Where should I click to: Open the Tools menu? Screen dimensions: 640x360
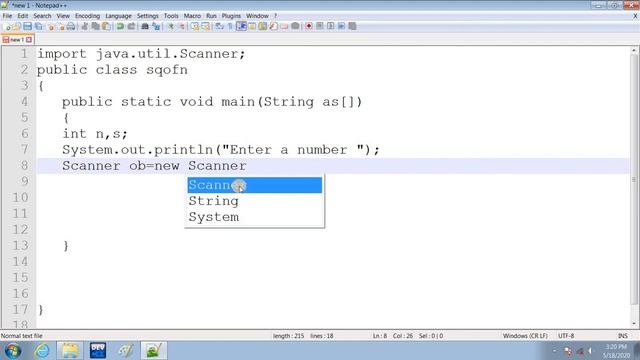point(171,16)
